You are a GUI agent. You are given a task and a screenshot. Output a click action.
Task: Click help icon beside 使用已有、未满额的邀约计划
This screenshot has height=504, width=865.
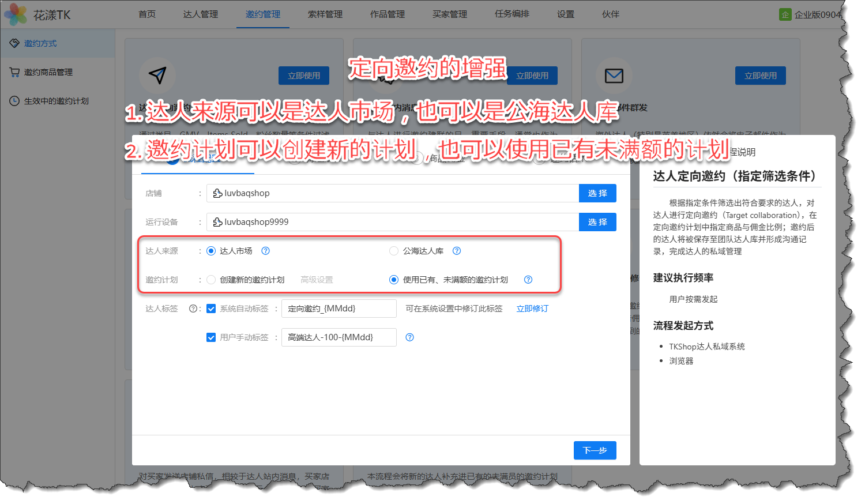pyautogui.click(x=528, y=280)
